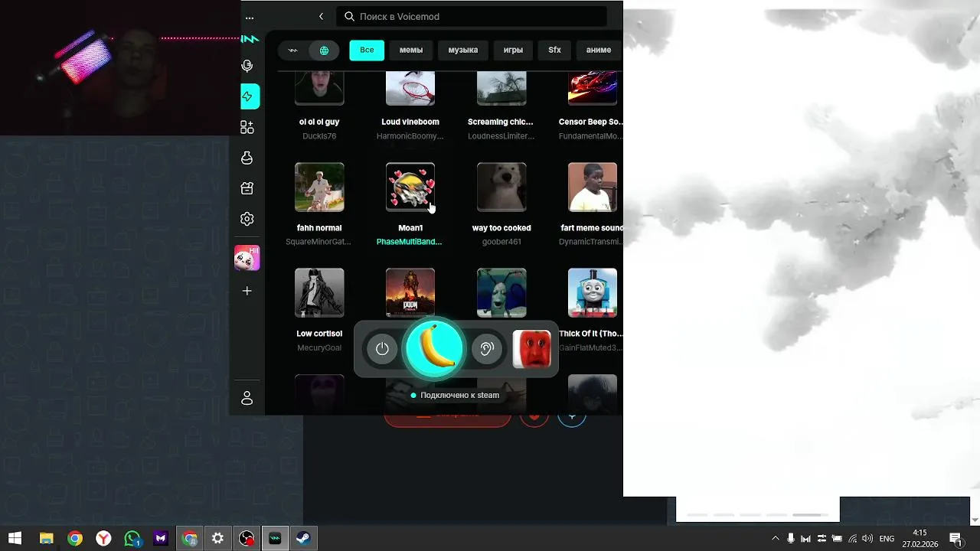Open the add-apps grid sidebar icon
The image size is (980, 551).
247,127
